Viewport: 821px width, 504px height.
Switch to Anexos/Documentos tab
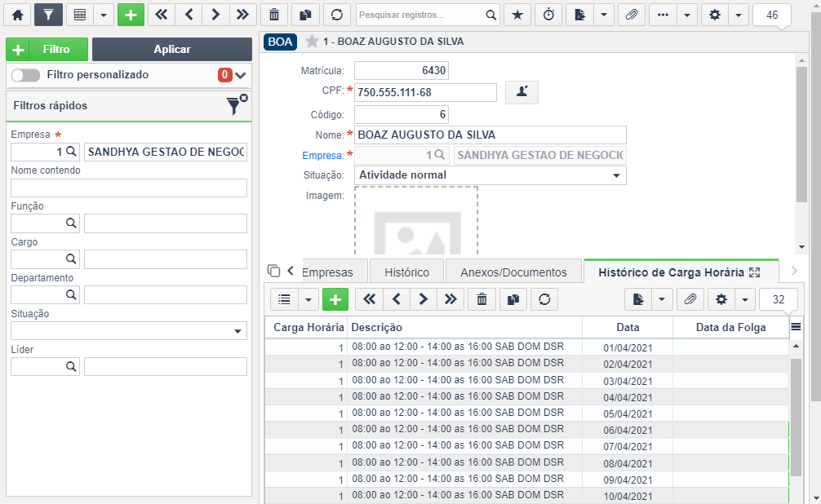click(513, 272)
